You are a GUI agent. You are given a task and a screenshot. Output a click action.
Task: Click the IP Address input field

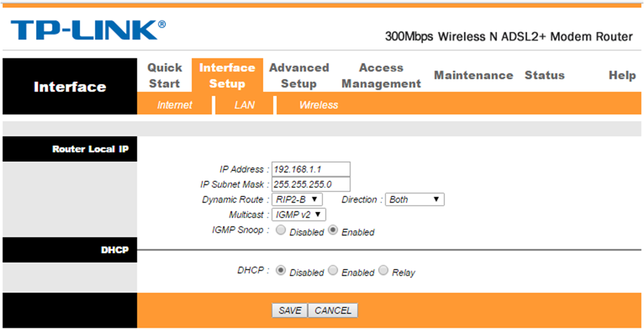point(311,169)
